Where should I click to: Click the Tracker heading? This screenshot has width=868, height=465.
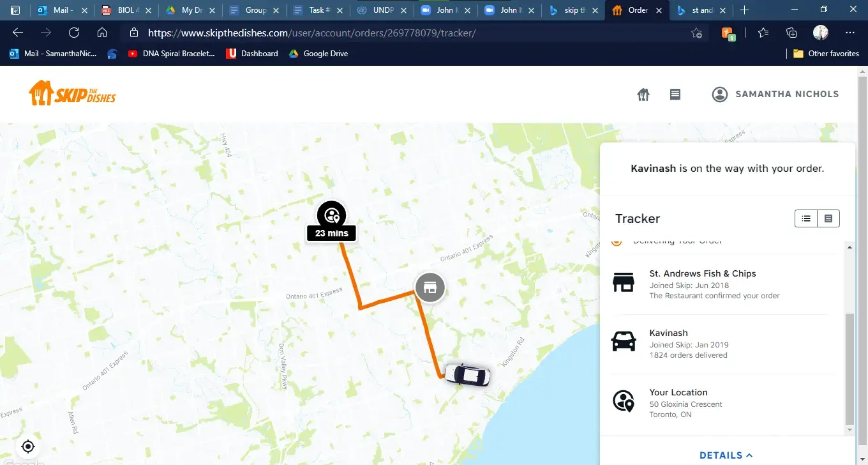coord(638,218)
